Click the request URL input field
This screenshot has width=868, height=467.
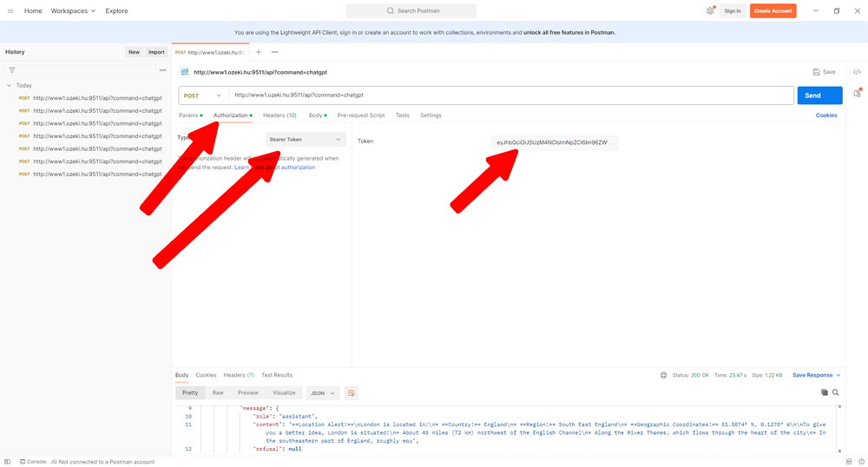point(511,95)
